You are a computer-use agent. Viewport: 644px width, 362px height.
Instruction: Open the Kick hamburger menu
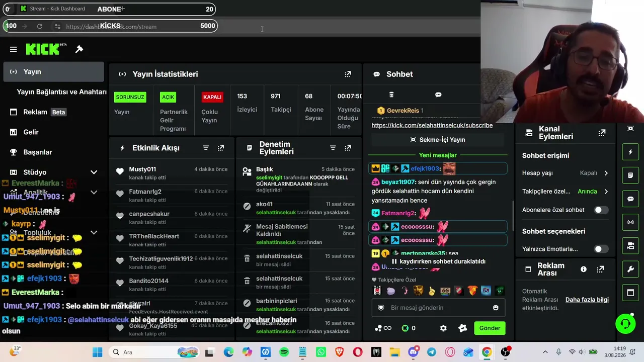click(x=14, y=49)
